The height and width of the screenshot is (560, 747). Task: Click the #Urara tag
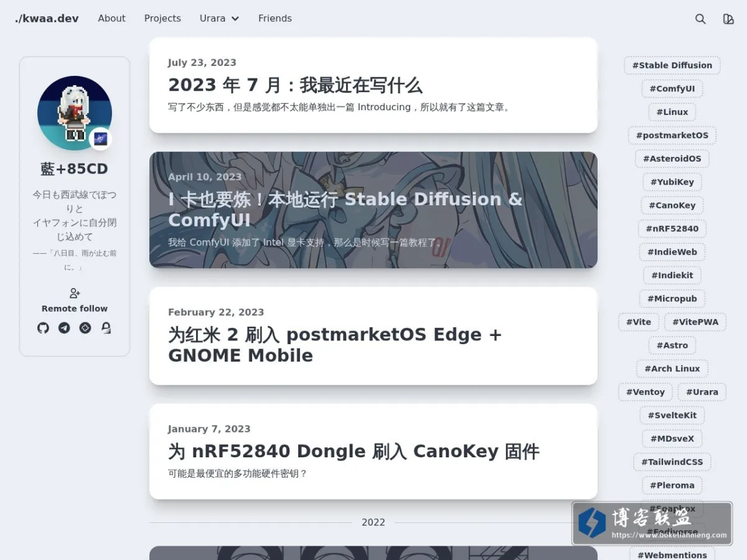pyautogui.click(x=702, y=392)
